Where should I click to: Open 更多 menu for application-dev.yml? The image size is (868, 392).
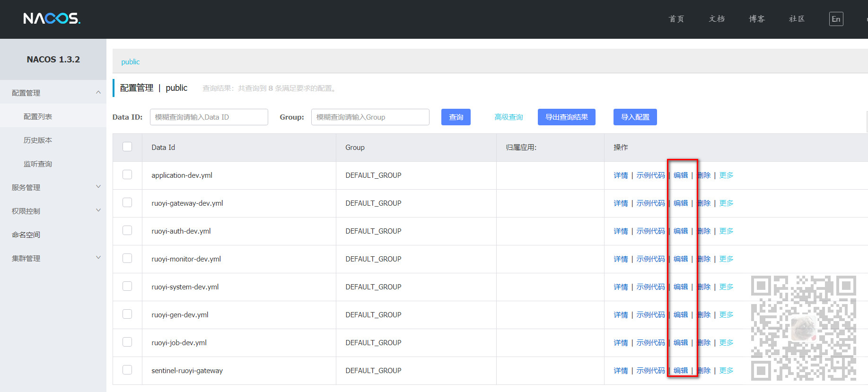click(726, 175)
